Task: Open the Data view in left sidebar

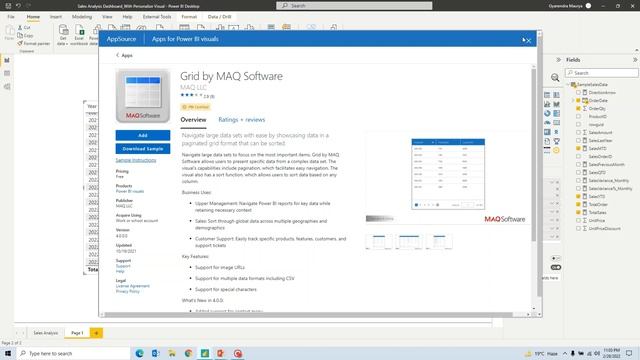Action: [7, 73]
